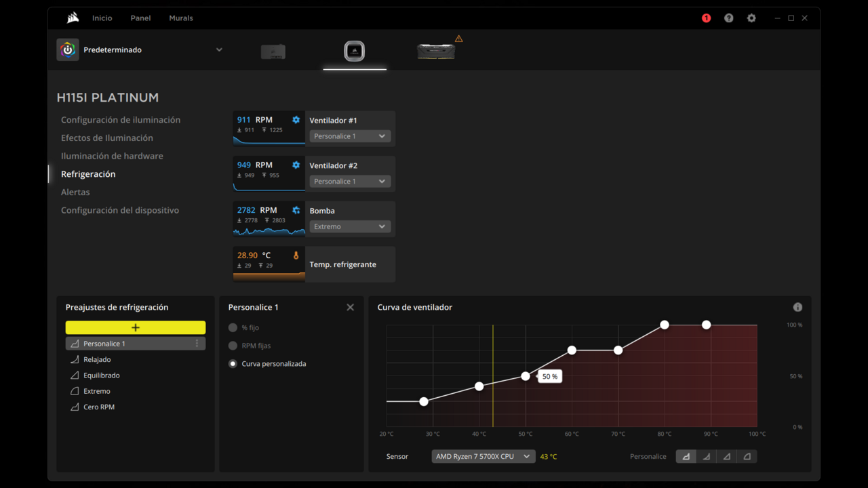The image size is (868, 488).
Task: Open the Ventilador #2 preset dropdown
Action: coord(350,182)
